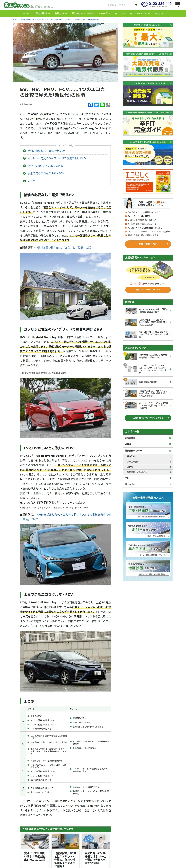This screenshot has width=186, height=868.
Task: Open bottom card 実はとってもお買い得！電気自動車のコスパの話
Action: (x=35, y=850)
